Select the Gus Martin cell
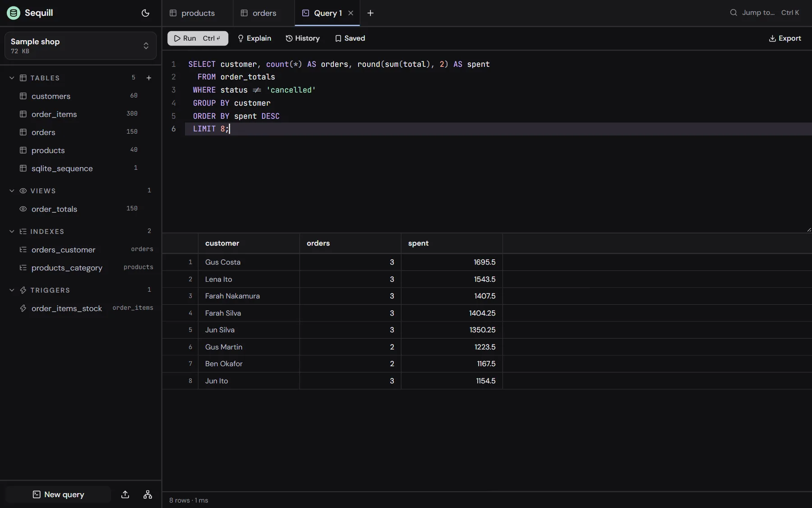Viewport: 812px width, 508px height. pos(249,347)
